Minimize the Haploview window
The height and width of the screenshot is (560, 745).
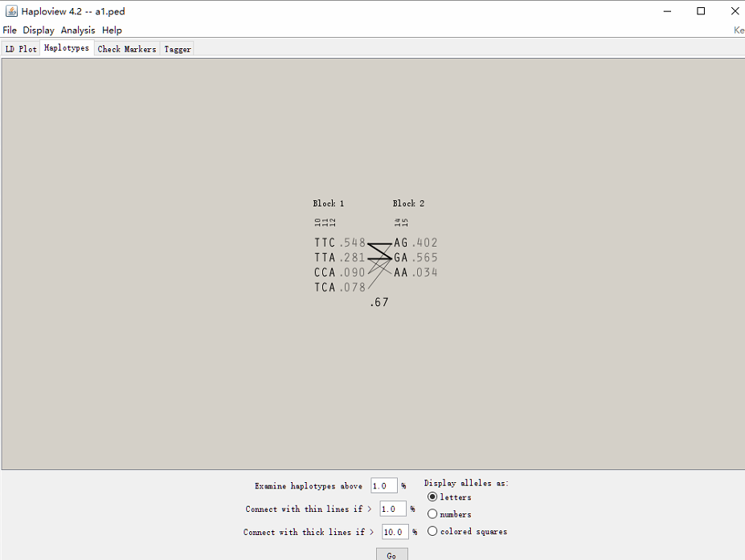click(667, 11)
